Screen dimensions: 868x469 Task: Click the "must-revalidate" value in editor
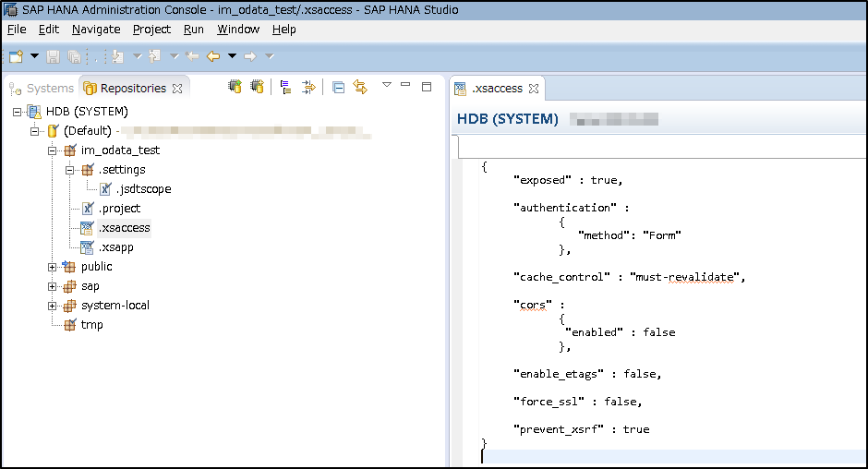pos(684,277)
